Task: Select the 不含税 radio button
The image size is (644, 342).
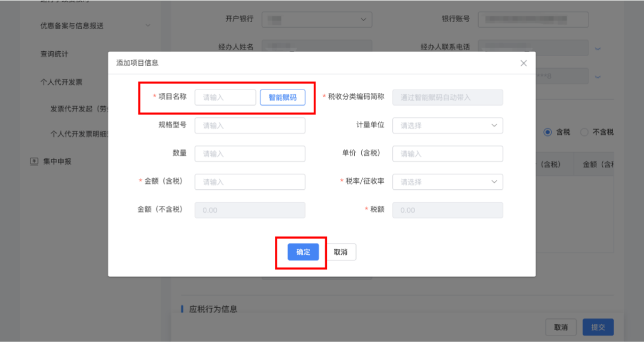Action: click(584, 132)
